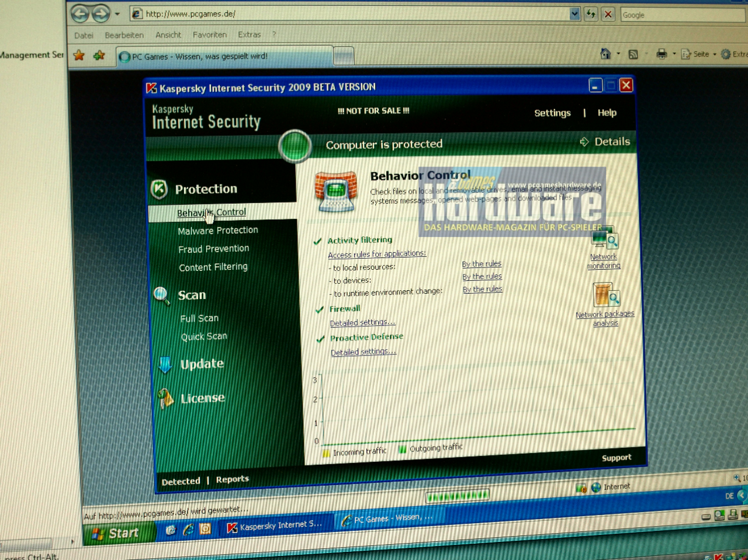The height and width of the screenshot is (560, 748).
Task: Open the Favoriten menu
Action: [210, 35]
